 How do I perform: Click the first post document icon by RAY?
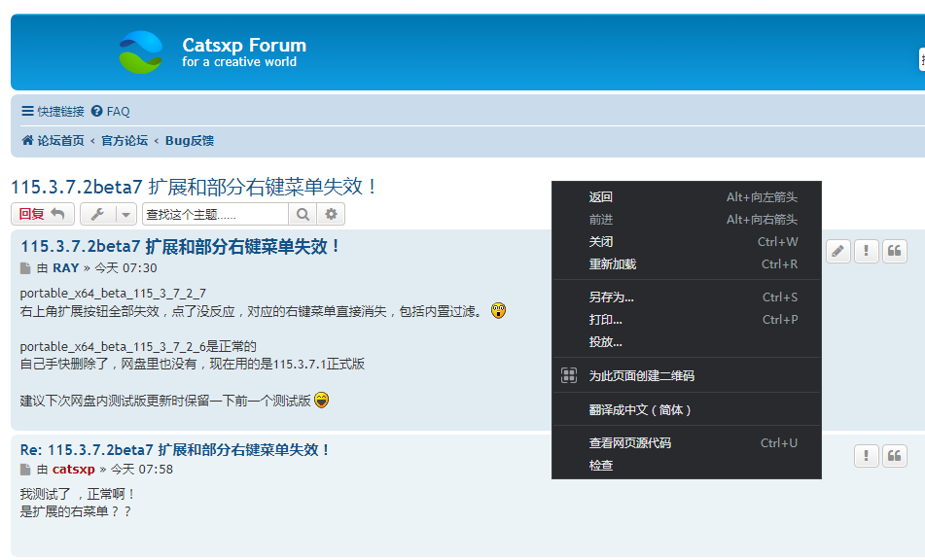(25, 268)
